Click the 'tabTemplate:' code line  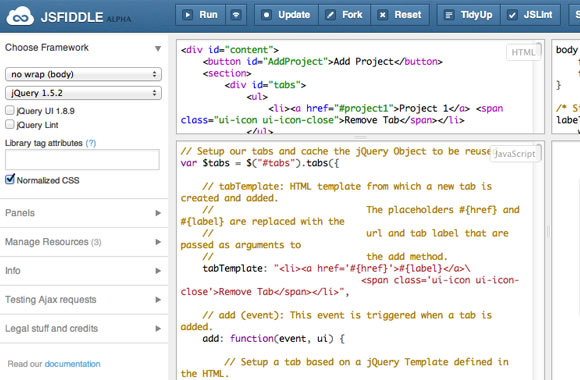(x=336, y=269)
